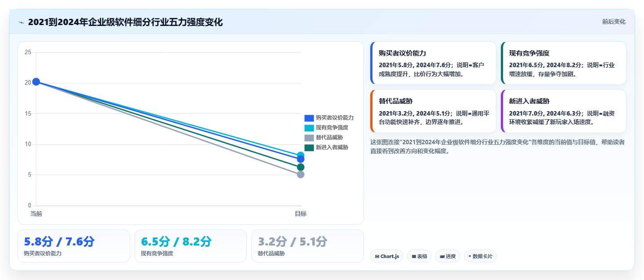Screen dimensions: 644x280
Task: Select the Chart.js tag
Action: pos(387,256)
